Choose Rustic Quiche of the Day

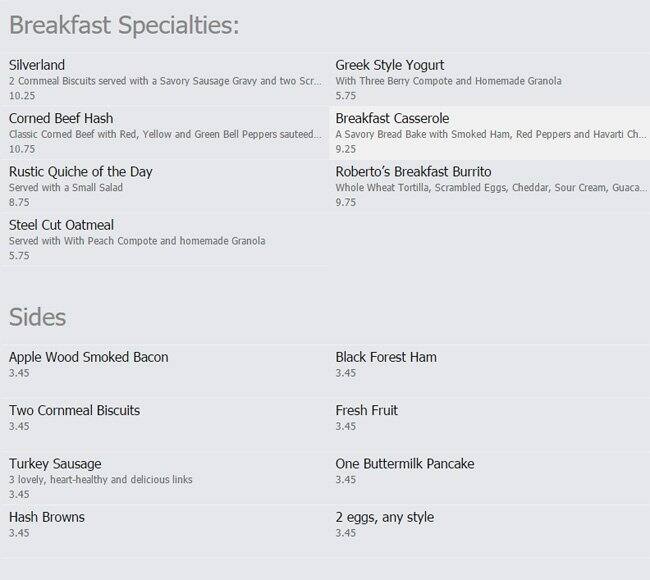click(x=80, y=172)
